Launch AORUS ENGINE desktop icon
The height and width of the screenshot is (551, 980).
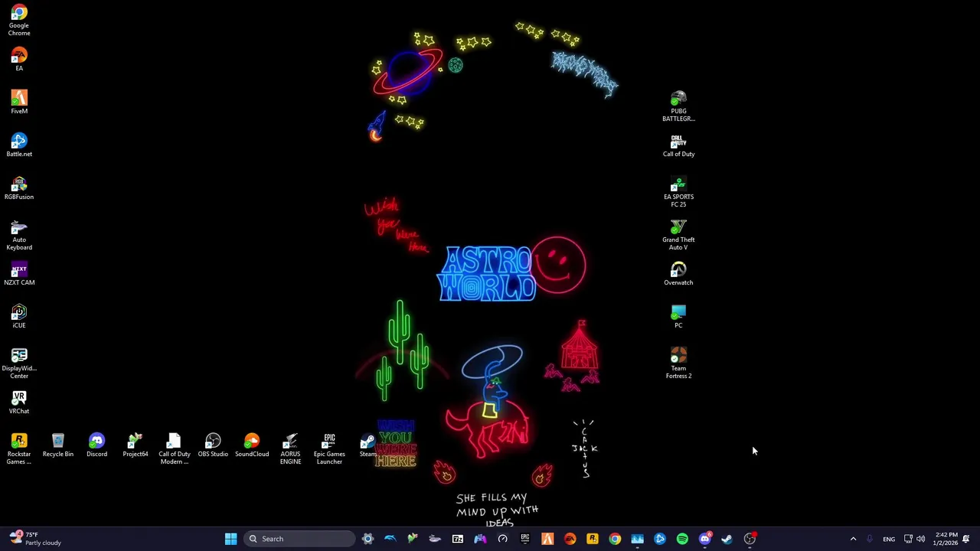[290, 449]
